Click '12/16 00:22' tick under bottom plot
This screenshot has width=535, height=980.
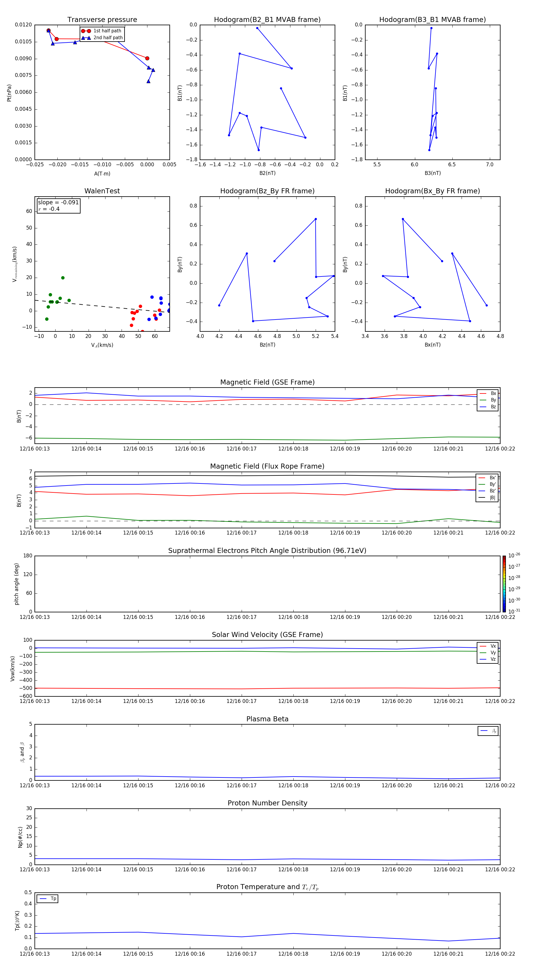click(x=500, y=954)
